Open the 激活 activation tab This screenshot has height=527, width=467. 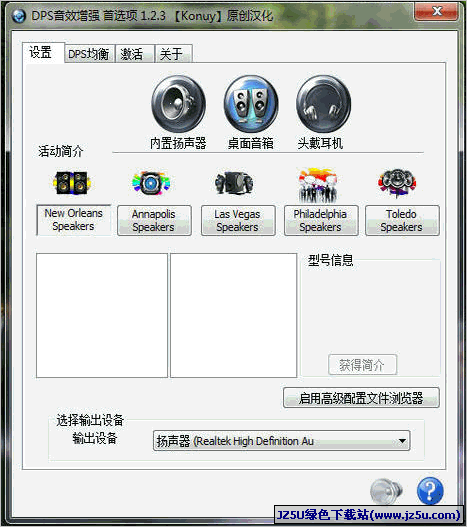click(x=135, y=54)
